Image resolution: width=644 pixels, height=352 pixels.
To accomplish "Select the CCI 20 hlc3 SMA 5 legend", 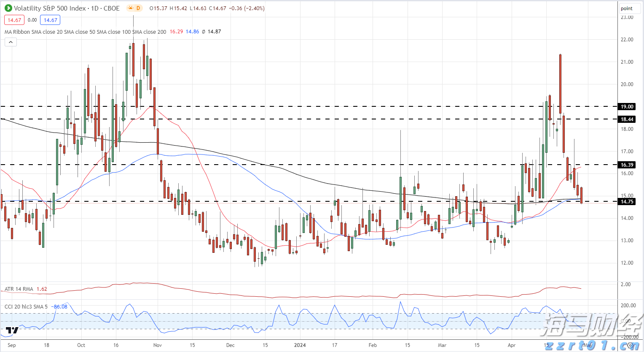I will pos(26,306).
